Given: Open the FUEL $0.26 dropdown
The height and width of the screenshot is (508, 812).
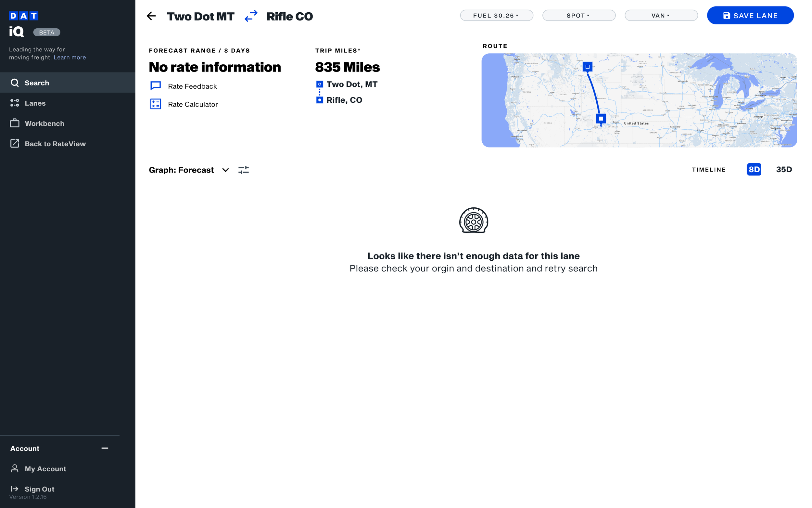Looking at the screenshot, I should pos(496,15).
